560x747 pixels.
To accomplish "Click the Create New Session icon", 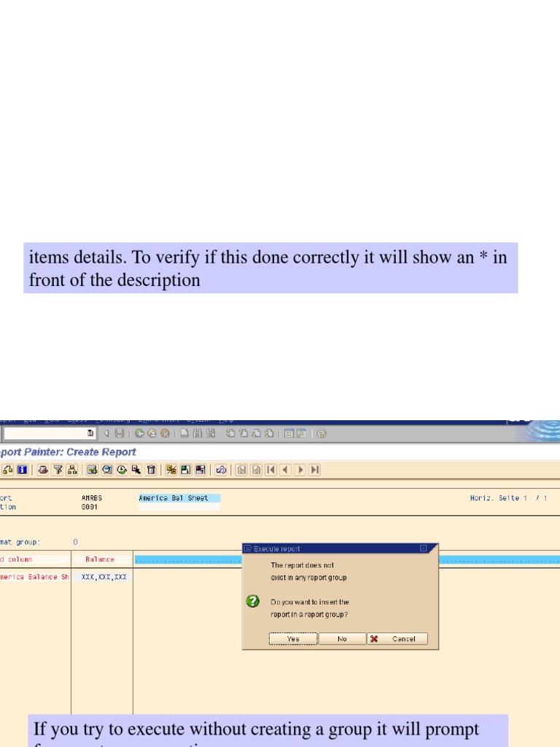I will click(x=289, y=433).
